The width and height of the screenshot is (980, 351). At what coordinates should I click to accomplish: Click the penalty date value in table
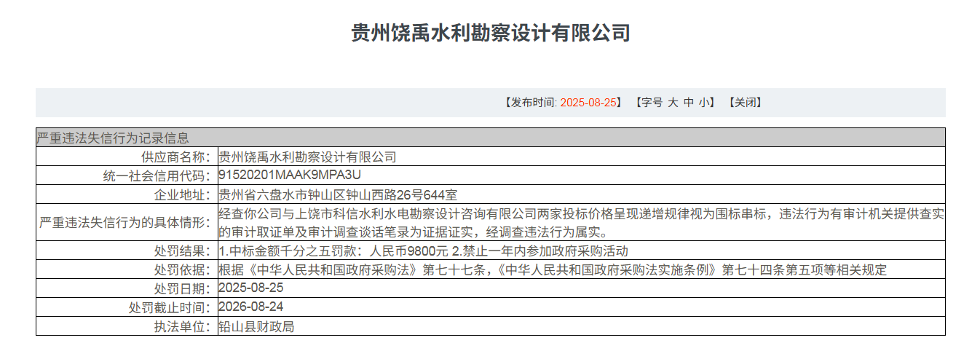pos(251,288)
